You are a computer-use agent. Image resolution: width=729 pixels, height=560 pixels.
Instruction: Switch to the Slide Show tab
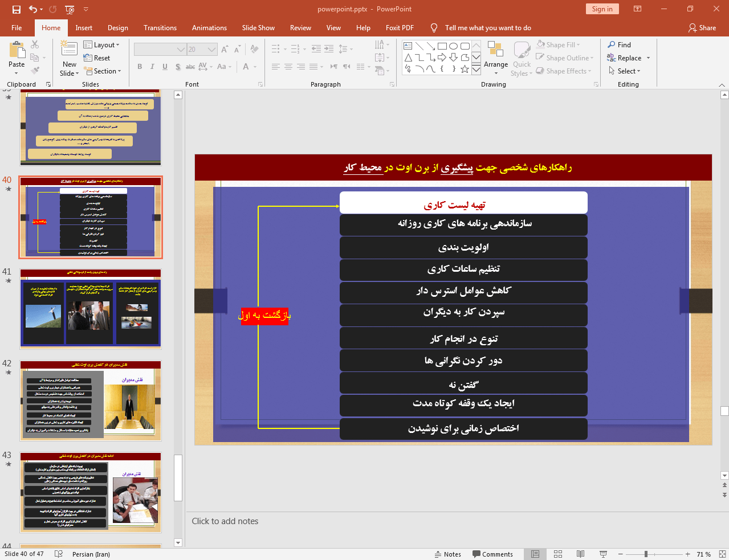click(258, 27)
